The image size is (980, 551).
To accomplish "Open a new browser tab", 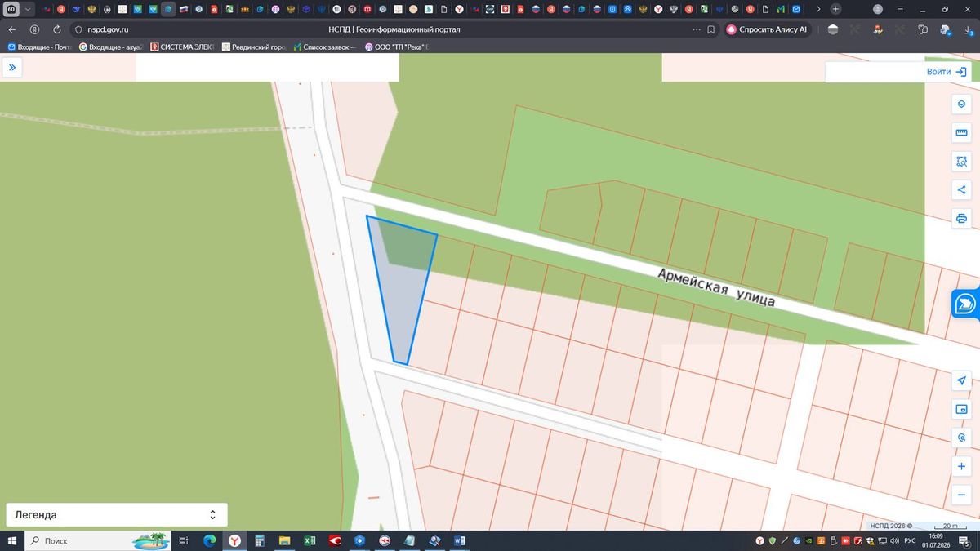I will pos(835,9).
